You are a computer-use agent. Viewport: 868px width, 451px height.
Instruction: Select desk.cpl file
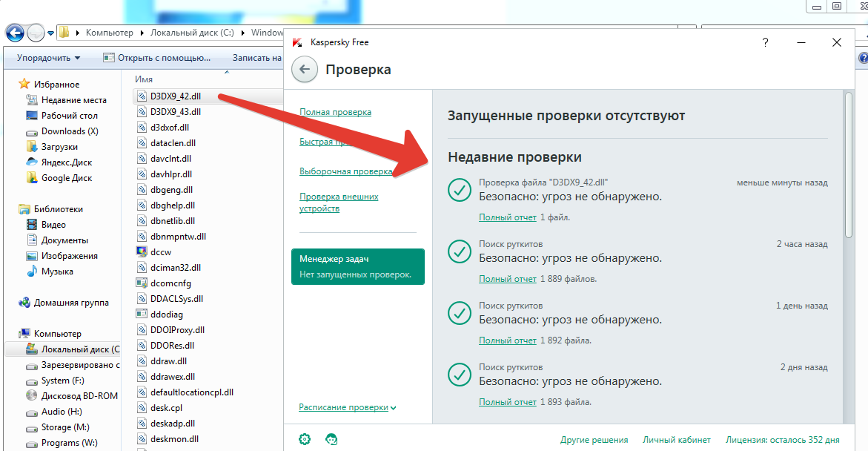pos(166,407)
